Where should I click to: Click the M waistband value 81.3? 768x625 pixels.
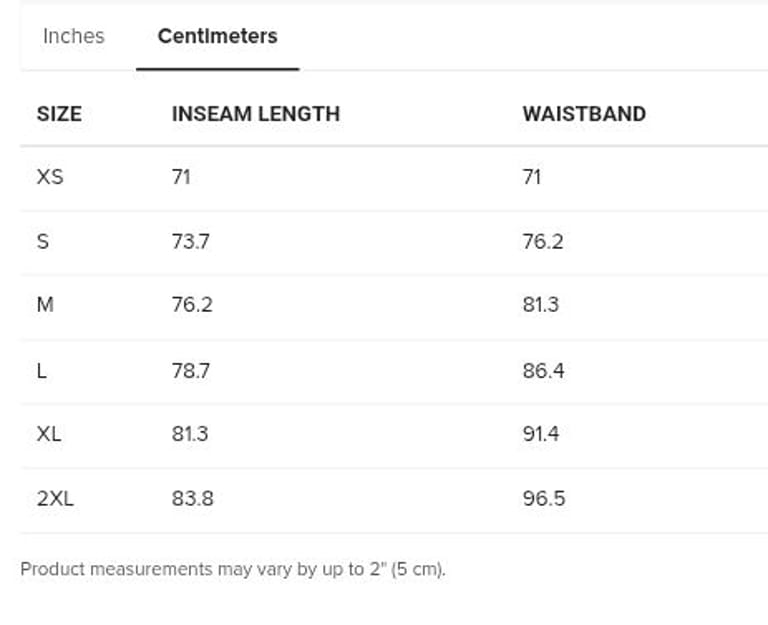pyautogui.click(x=540, y=305)
